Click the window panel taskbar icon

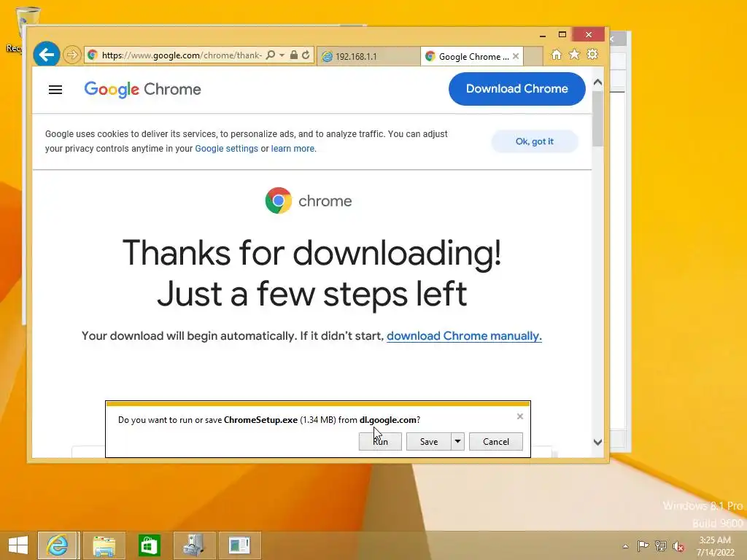click(239, 545)
